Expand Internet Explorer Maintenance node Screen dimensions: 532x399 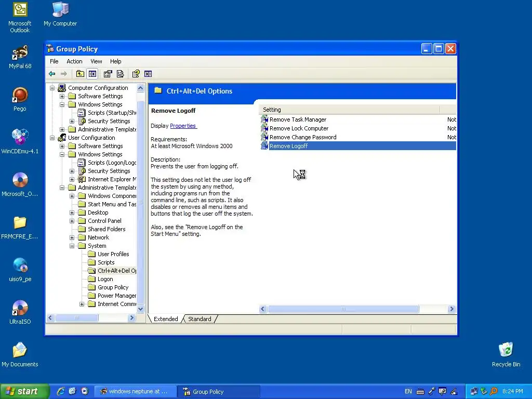click(x=72, y=179)
